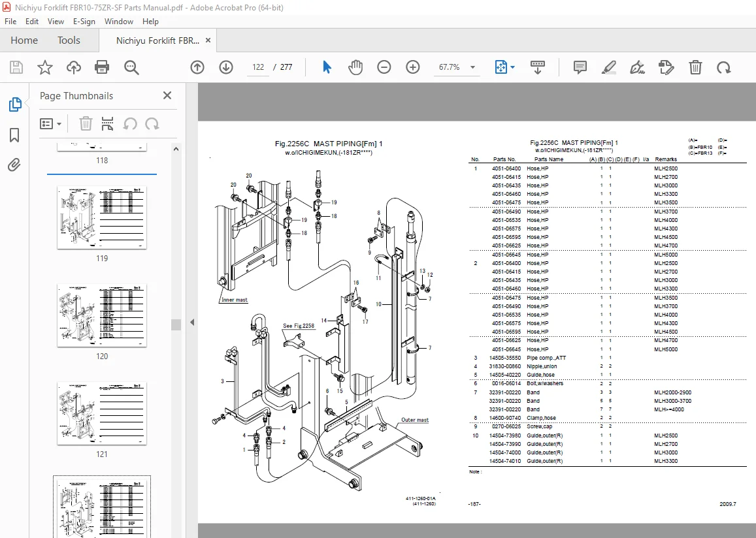756x538 pixels.
Task: Go to the previous page
Action: [197, 67]
